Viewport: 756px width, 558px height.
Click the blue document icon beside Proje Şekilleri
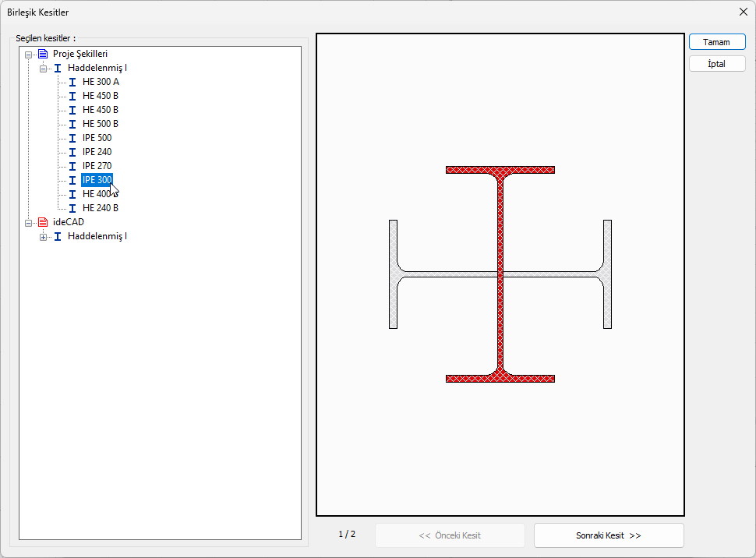43,54
